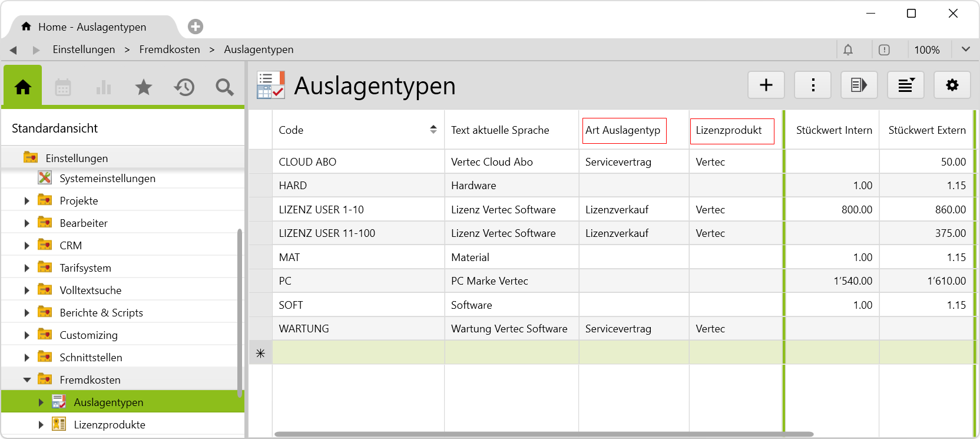This screenshot has height=439, width=980.
Task: Expand the Berichte & Scripts node
Action: [27, 313]
